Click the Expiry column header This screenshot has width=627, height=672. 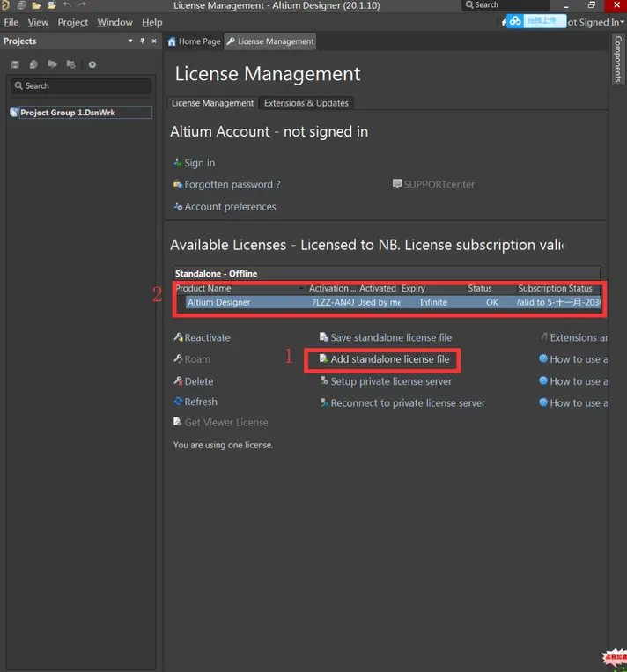432,288
